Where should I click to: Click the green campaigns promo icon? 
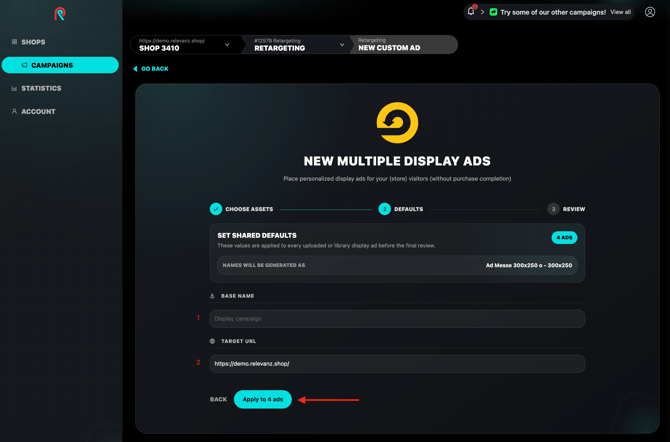pos(493,12)
